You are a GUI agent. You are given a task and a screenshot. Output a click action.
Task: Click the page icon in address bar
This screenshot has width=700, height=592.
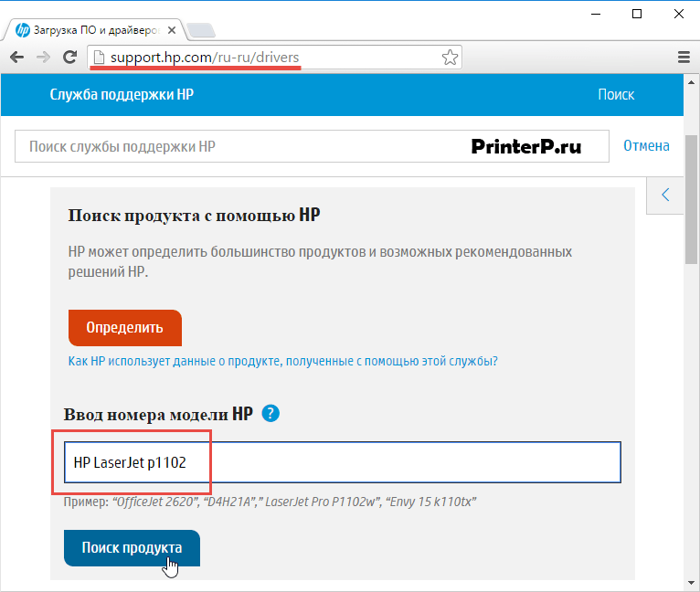[99, 58]
